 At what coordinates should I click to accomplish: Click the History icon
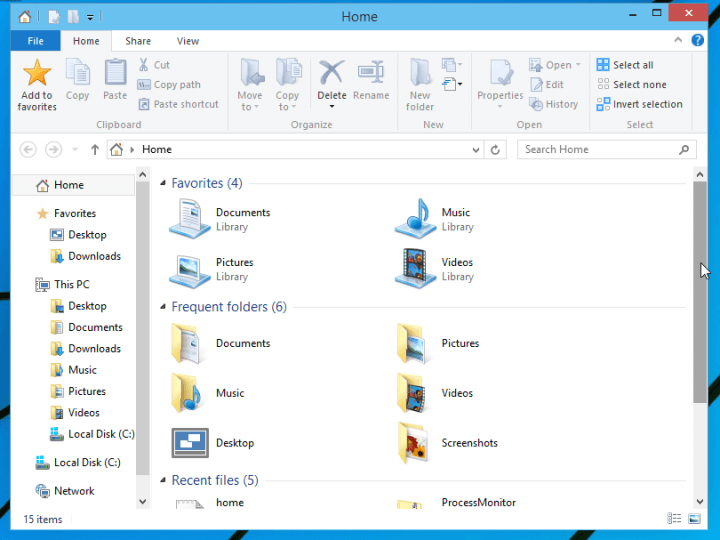click(x=536, y=104)
